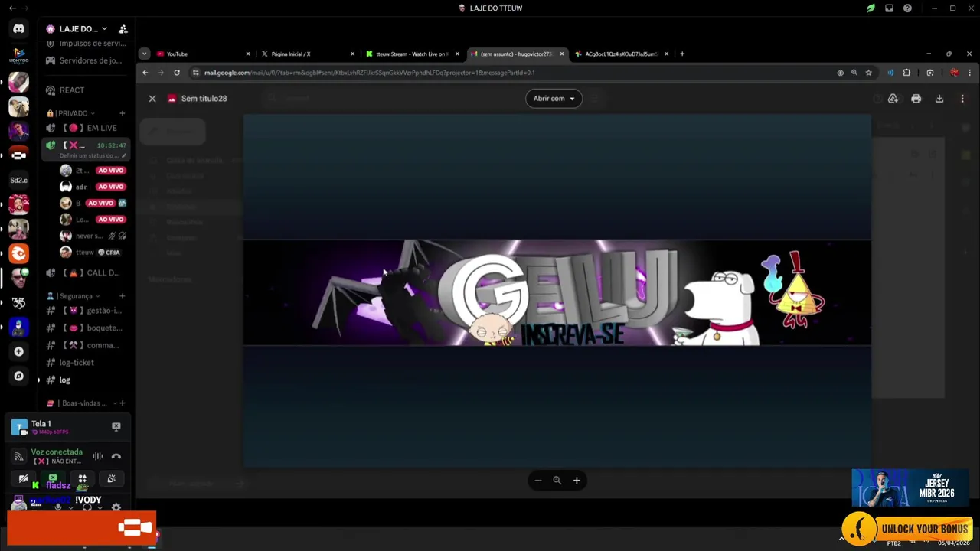
Task: Zoom out the image preview
Action: click(538, 481)
